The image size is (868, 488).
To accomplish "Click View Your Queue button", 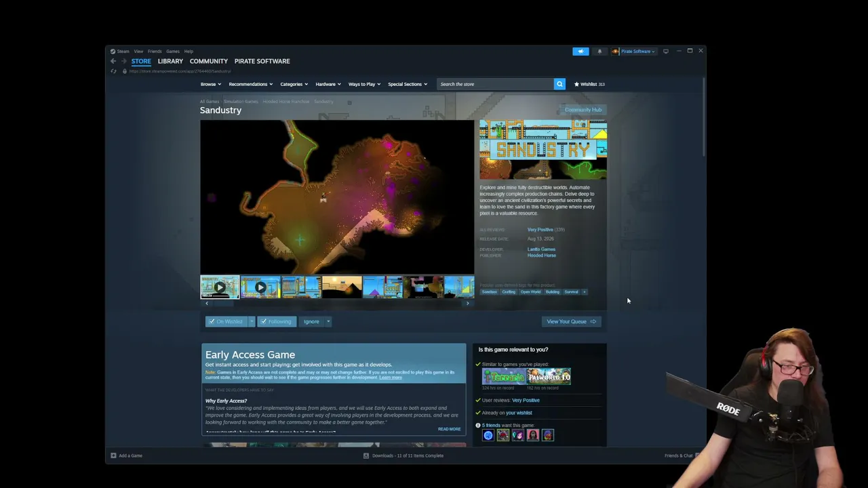I will click(571, 321).
